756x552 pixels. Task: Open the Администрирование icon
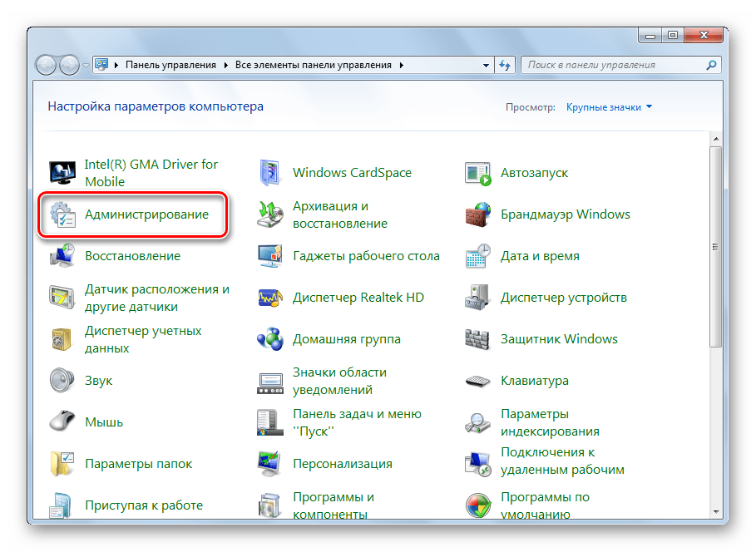[63, 215]
